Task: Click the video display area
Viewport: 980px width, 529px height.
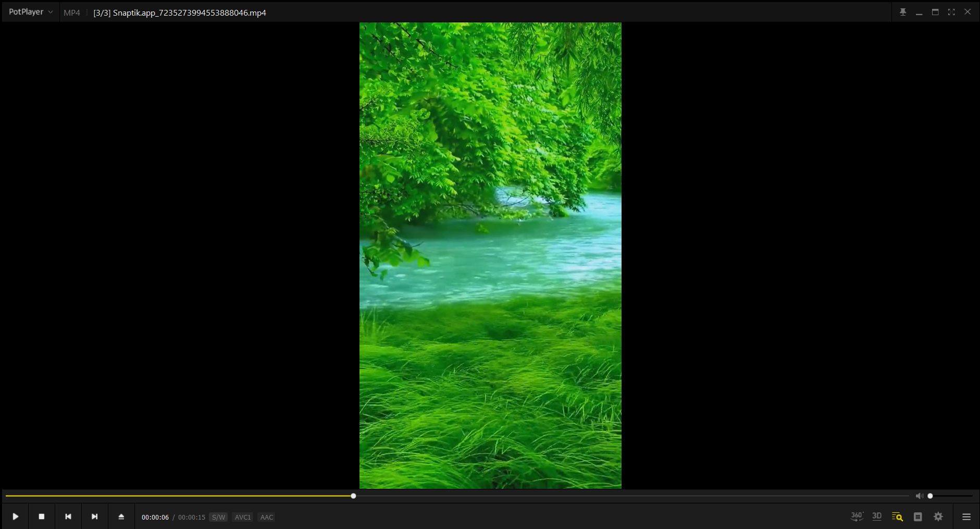Action: (x=490, y=255)
